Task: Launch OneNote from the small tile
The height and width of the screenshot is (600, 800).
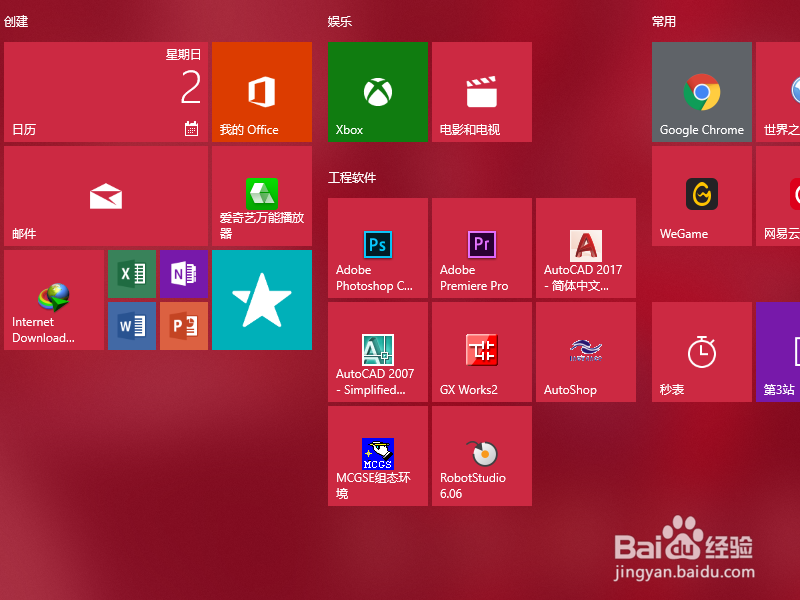Action: click(x=184, y=274)
